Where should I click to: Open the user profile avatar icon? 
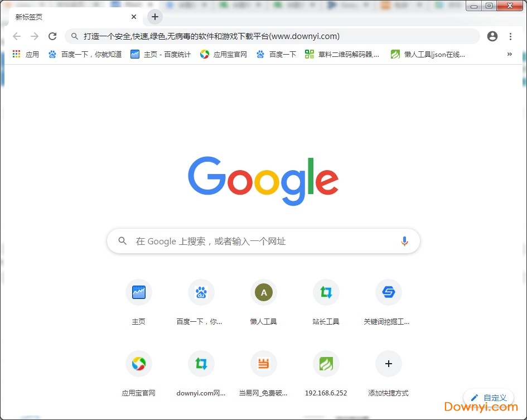[x=492, y=36]
